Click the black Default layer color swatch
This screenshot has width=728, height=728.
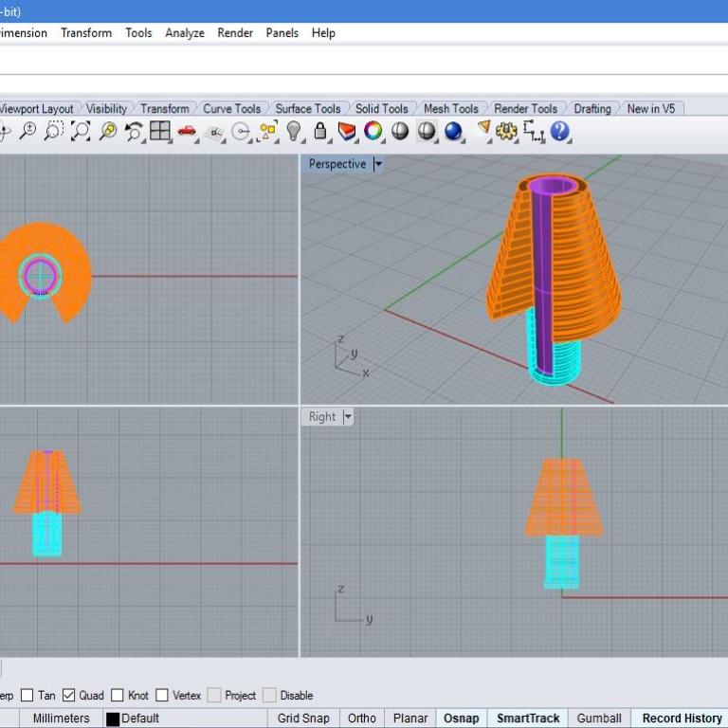click(113, 719)
